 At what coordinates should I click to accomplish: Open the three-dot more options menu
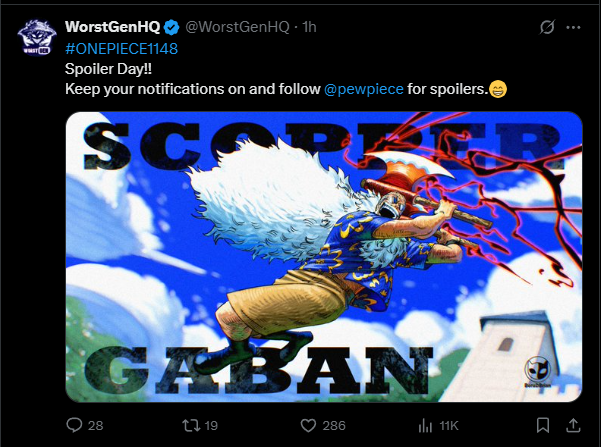(x=573, y=27)
